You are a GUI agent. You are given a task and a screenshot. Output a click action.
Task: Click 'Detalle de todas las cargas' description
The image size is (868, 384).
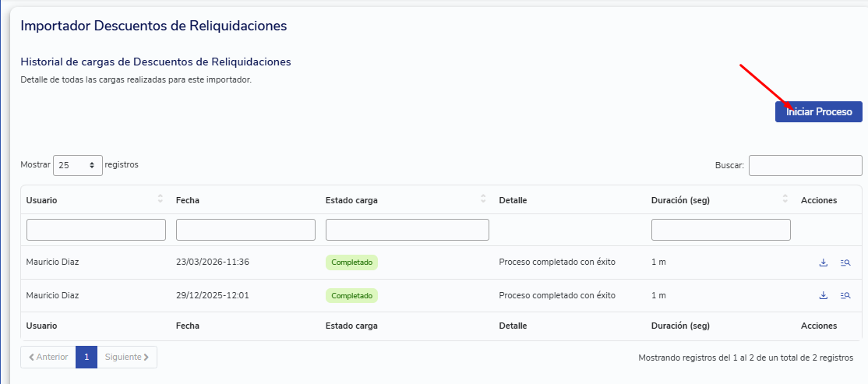pos(136,79)
